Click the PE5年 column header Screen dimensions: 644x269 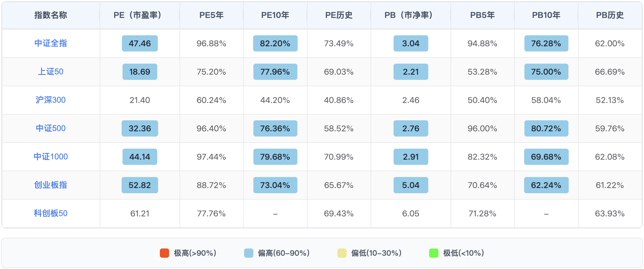pos(211,15)
